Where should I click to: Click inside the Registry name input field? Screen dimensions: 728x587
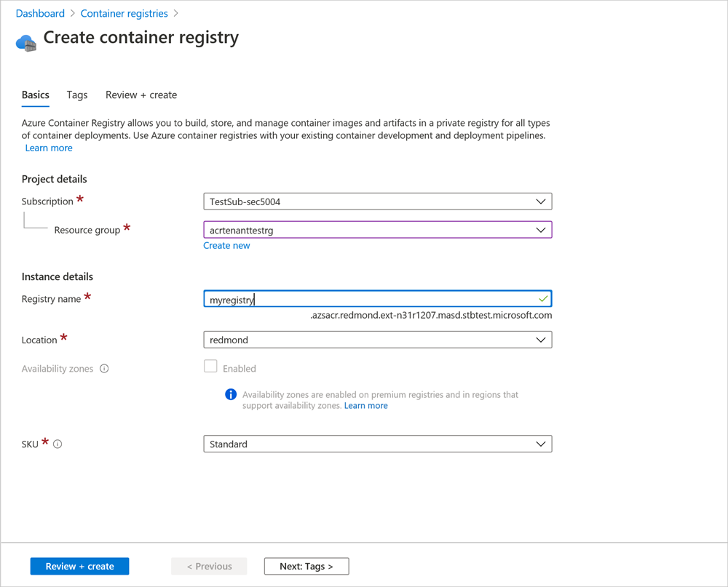click(328, 298)
